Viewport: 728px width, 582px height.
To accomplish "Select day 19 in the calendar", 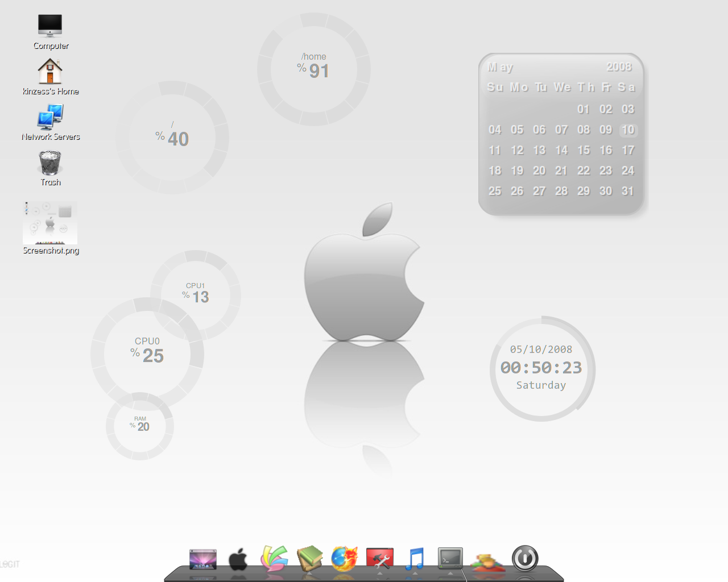I will [x=517, y=171].
